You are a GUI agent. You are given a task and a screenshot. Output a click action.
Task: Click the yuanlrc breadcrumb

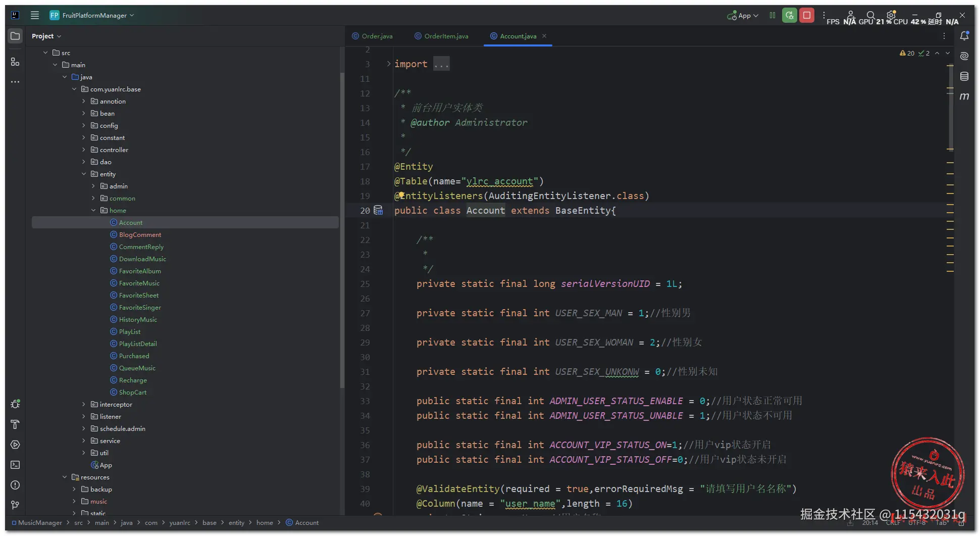point(180,522)
